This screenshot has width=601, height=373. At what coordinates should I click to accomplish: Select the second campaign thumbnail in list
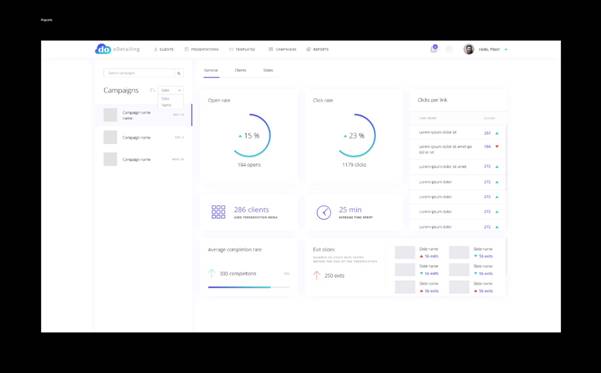(x=110, y=137)
